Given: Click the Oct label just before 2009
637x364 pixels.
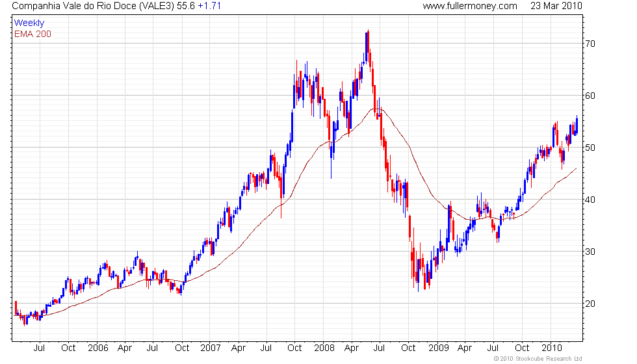Looking at the screenshot, I should [x=408, y=348].
